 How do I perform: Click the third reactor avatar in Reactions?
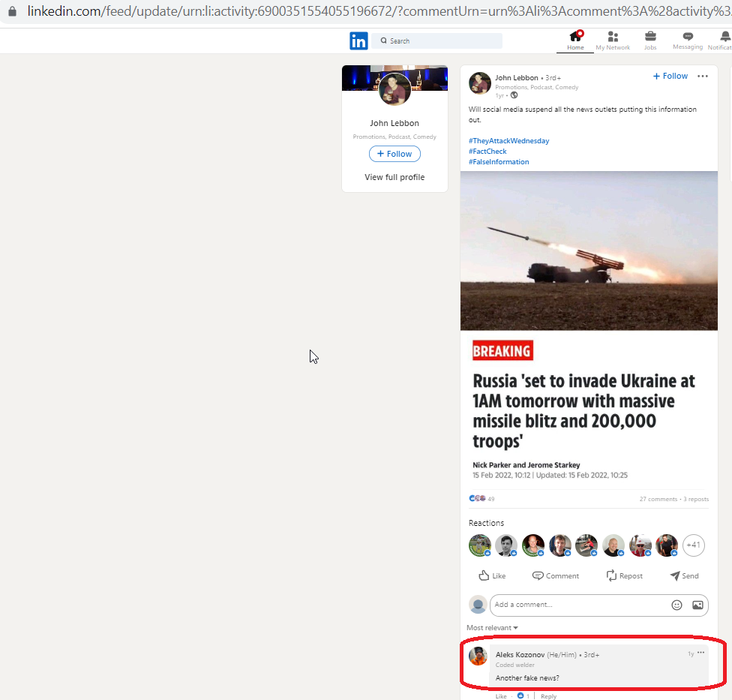click(x=533, y=545)
